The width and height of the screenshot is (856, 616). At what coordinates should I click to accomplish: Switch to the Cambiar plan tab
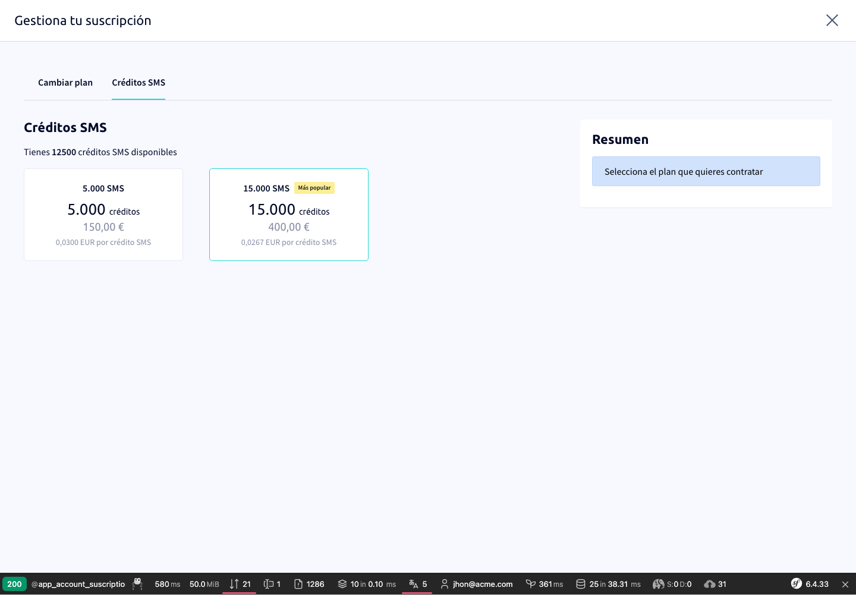tap(65, 83)
